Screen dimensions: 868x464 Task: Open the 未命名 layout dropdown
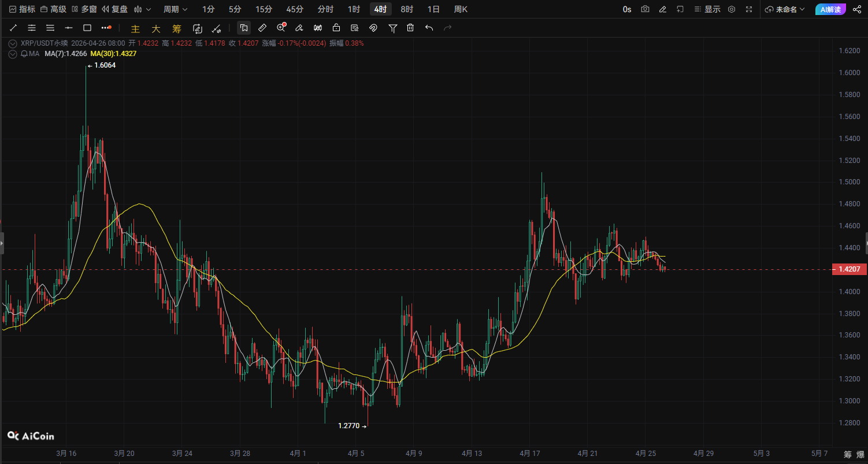pos(785,9)
